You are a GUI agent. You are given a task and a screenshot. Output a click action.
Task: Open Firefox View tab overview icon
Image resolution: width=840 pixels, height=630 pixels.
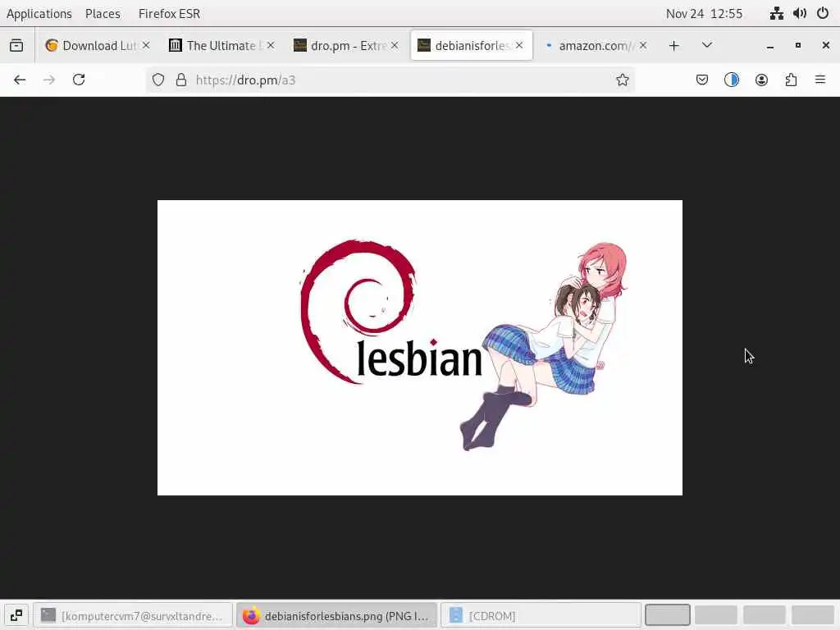16,46
